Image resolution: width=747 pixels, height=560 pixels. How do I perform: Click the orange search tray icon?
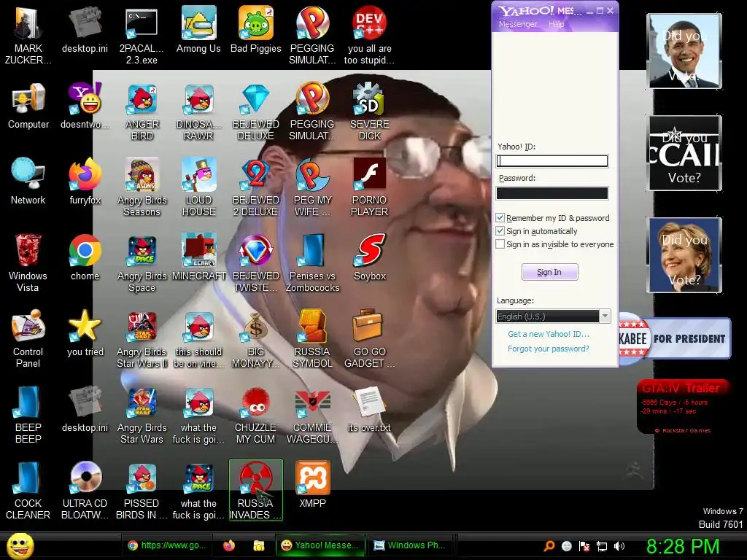[x=549, y=546]
